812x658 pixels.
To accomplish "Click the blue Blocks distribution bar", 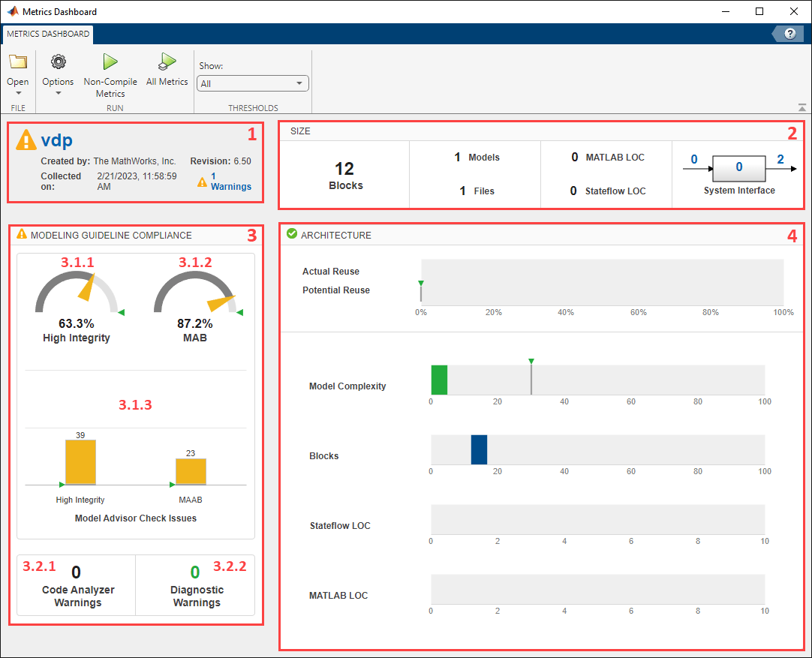I will pyautogui.click(x=479, y=449).
